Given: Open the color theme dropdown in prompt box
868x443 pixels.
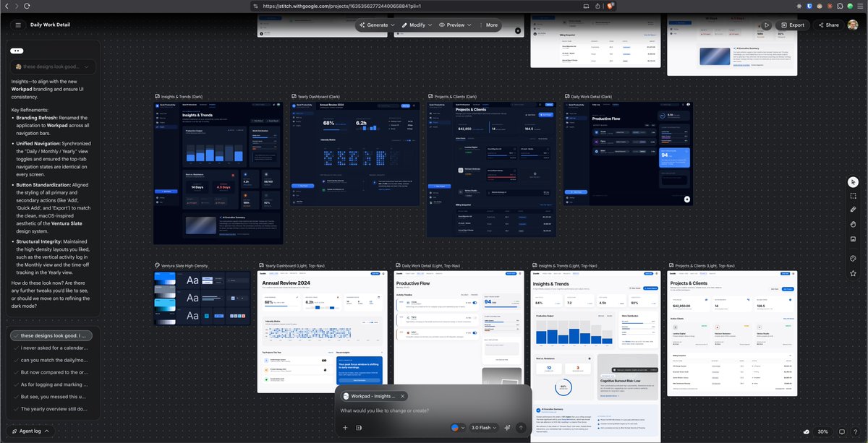Looking at the screenshot, I should click(457, 428).
